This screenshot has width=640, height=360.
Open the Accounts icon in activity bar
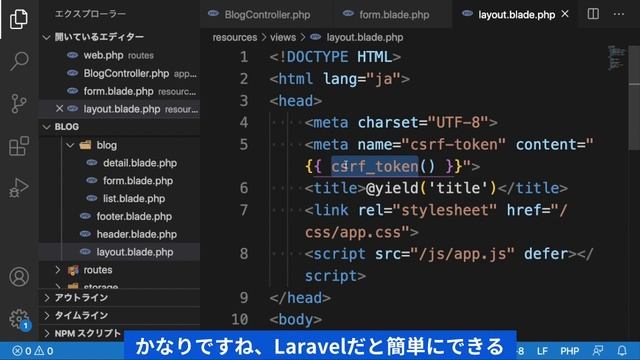click(19, 277)
